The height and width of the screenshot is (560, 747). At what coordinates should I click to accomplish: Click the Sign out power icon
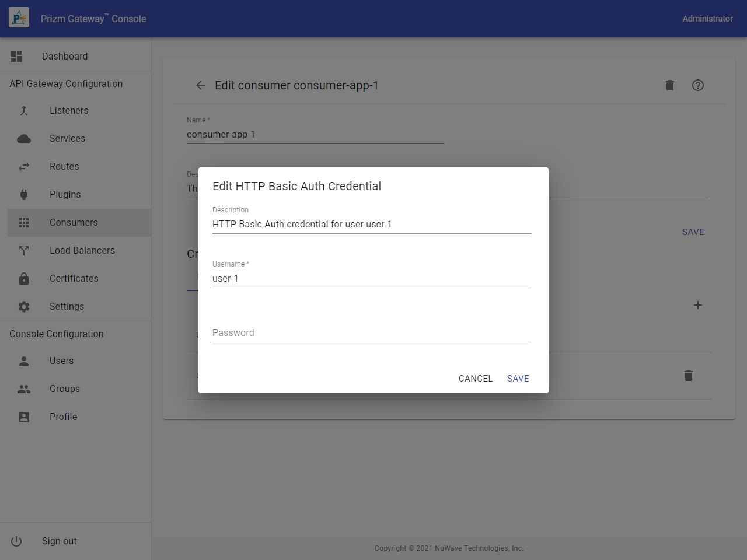(x=16, y=541)
